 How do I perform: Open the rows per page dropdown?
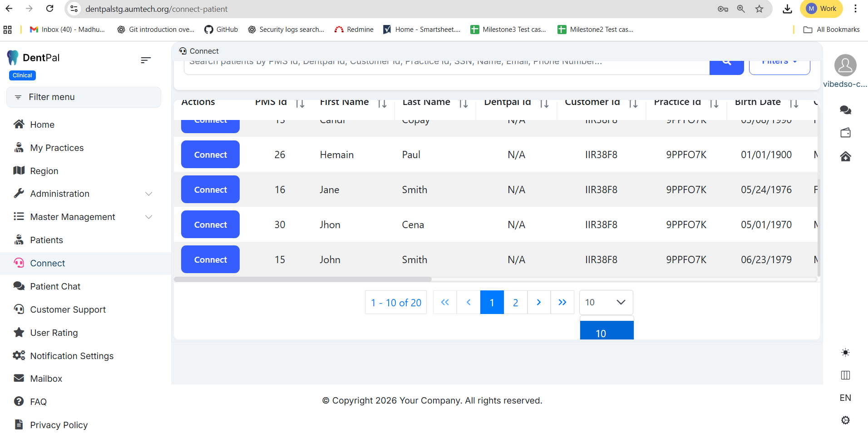[606, 303]
